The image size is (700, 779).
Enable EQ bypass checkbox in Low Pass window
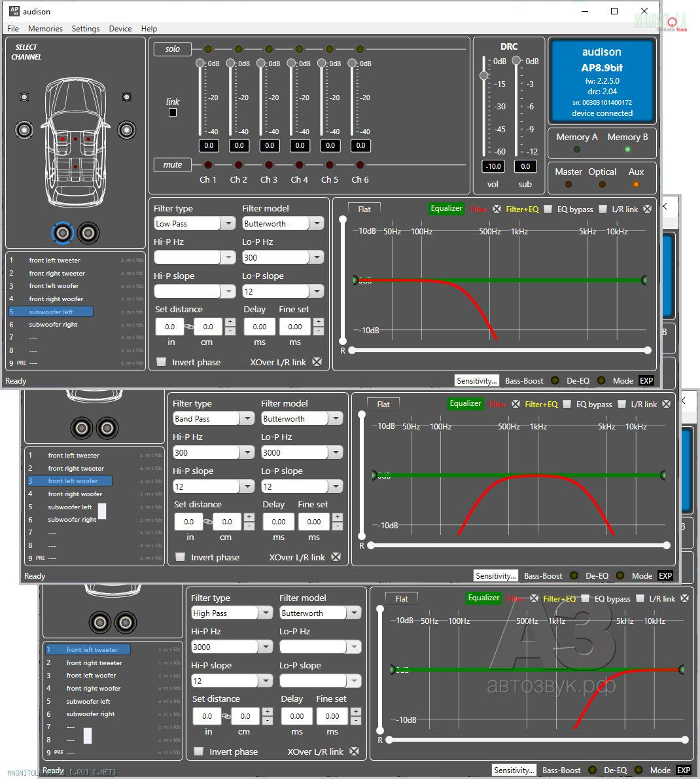603,209
